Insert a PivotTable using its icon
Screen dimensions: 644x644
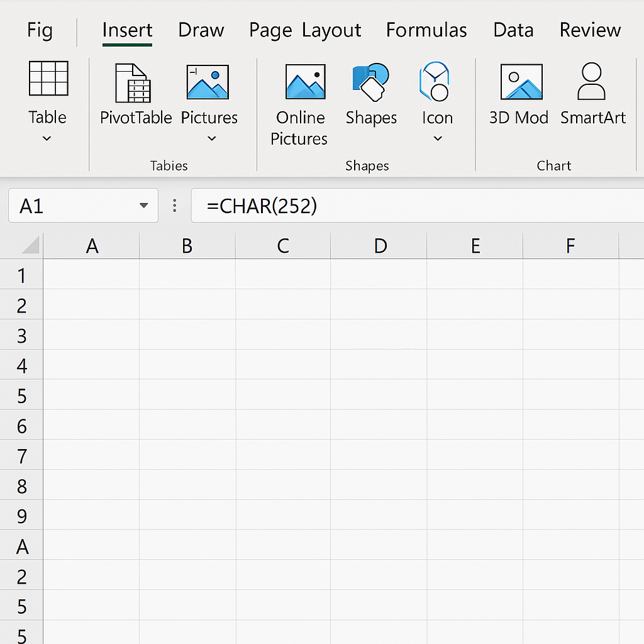click(133, 83)
